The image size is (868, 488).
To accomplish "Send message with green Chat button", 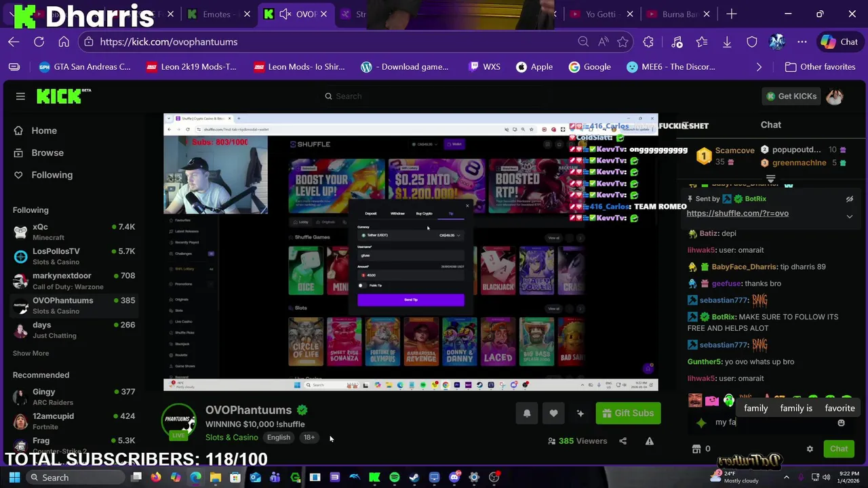I will tap(839, 449).
